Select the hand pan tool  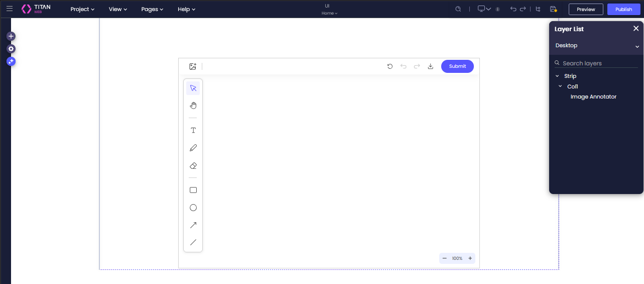coord(193,106)
